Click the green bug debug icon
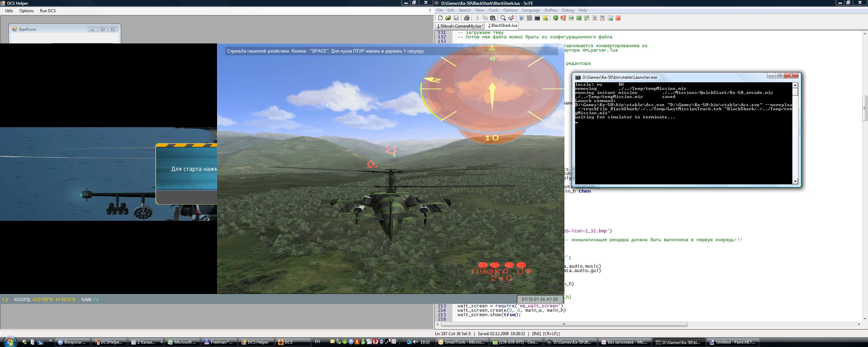Viewport: 868px width, 347px height. (x=556, y=18)
